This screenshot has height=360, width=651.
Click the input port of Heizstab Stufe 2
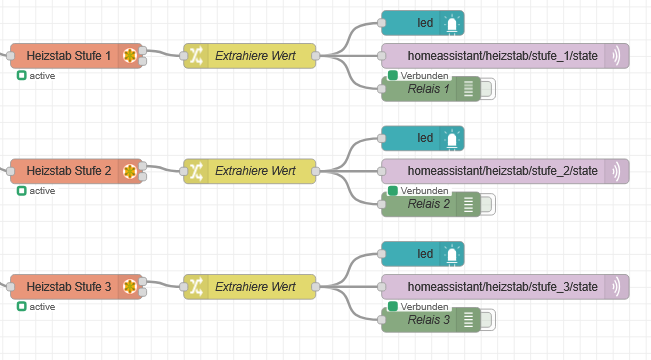click(x=10, y=171)
